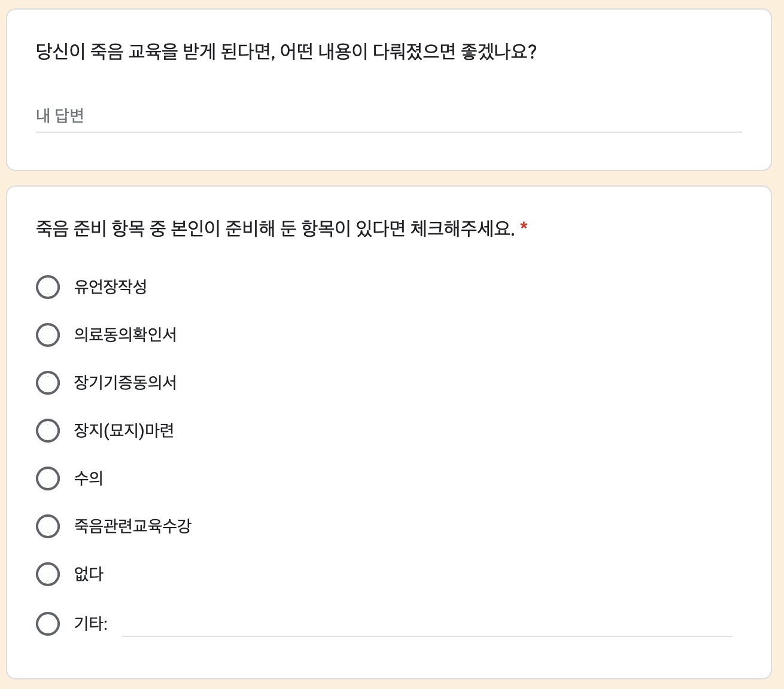Click the 장기기증동의서 option label
Screen dimensions: 784x689
coord(125,383)
